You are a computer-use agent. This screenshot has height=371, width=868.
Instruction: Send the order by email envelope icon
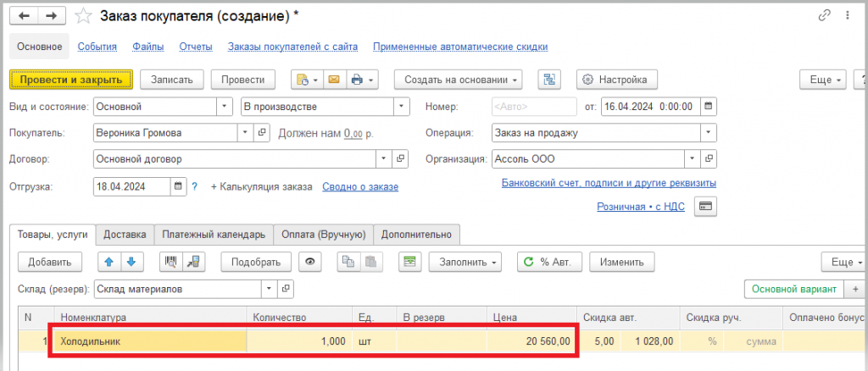334,80
